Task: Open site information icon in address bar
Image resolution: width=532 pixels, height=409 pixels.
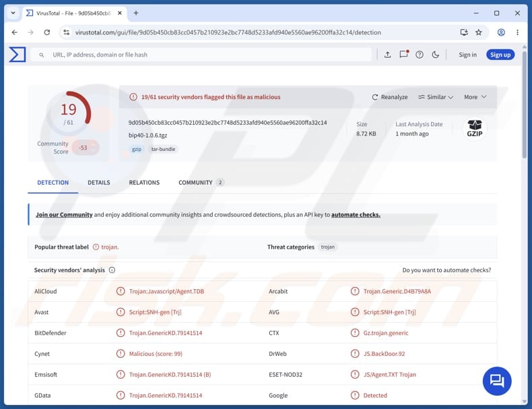Action: (x=67, y=32)
